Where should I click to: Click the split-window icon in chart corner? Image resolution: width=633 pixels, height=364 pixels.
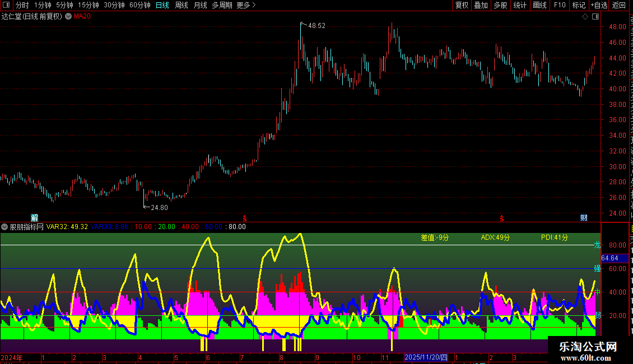coord(595,16)
